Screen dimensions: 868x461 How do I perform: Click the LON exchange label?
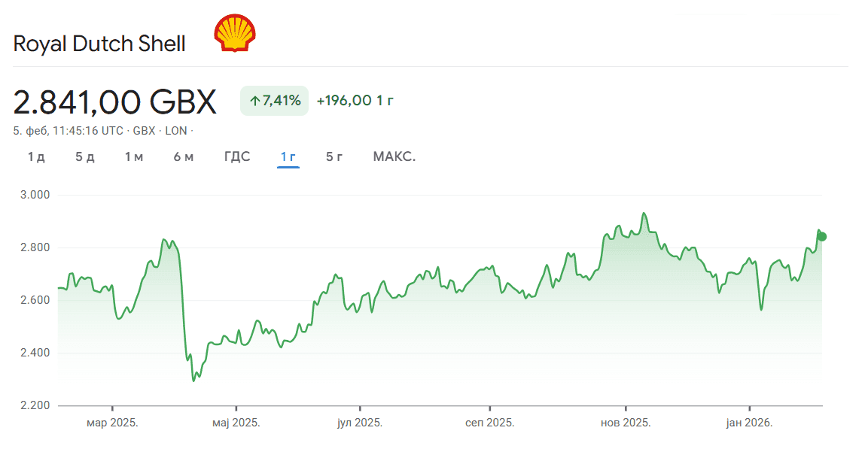point(176,131)
